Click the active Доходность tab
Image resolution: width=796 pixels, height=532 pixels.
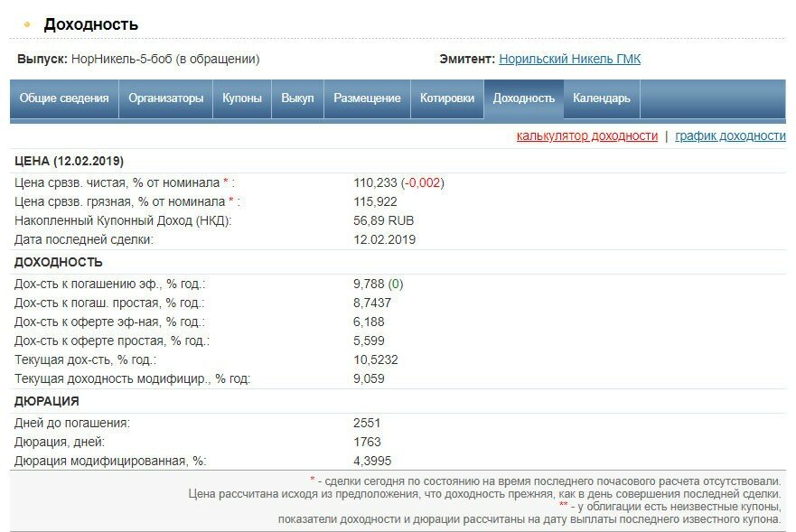[523, 98]
